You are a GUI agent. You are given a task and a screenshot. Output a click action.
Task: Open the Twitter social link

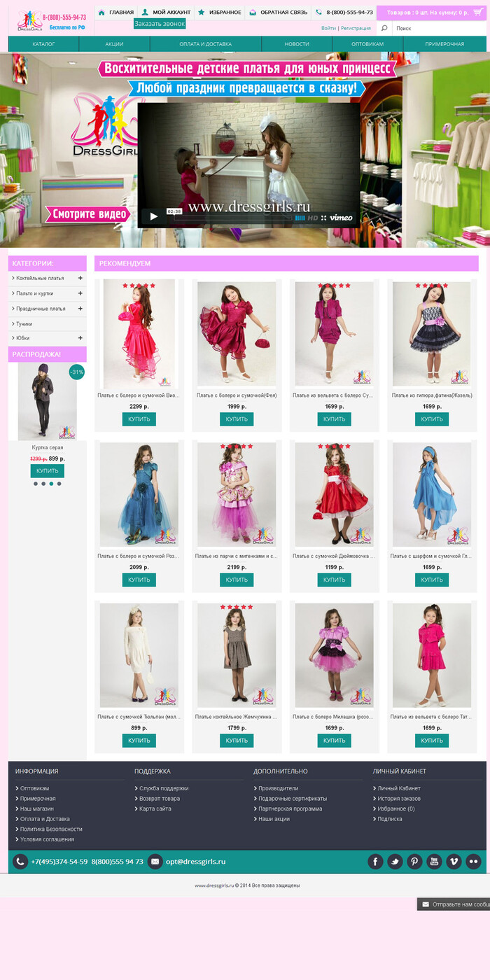click(395, 862)
